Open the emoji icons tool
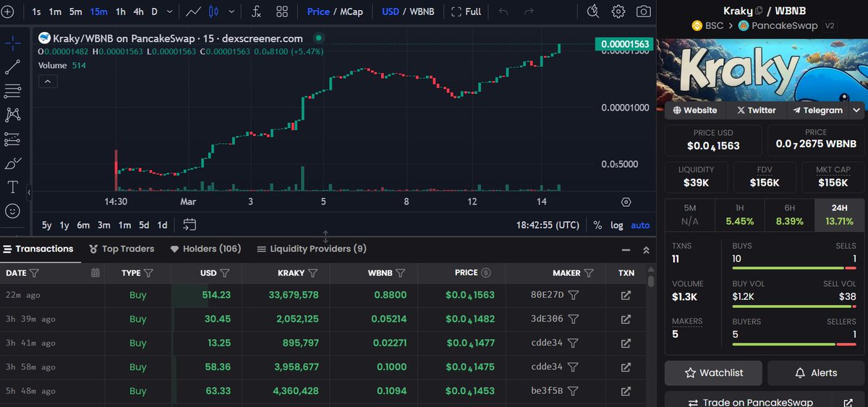The width and height of the screenshot is (868, 407). click(12, 211)
